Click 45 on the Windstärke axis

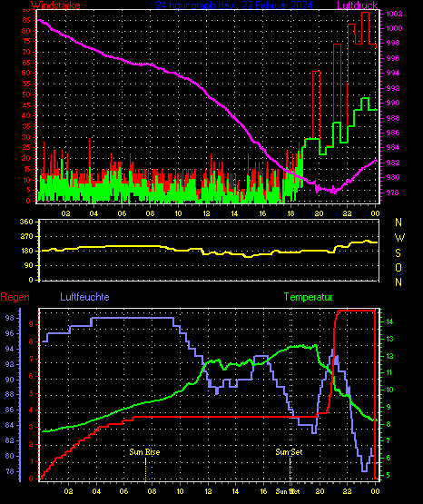click(26, 105)
